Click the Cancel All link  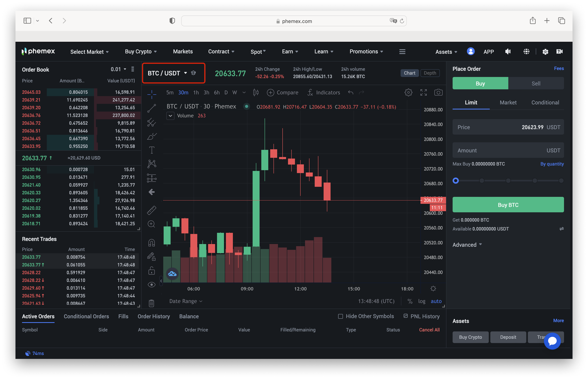click(429, 330)
